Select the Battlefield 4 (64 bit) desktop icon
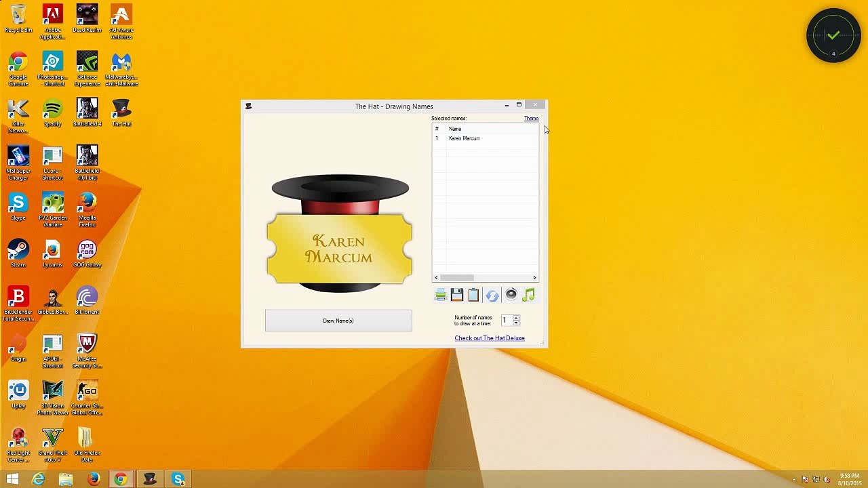The width and height of the screenshot is (868, 488). pyautogui.click(x=87, y=163)
